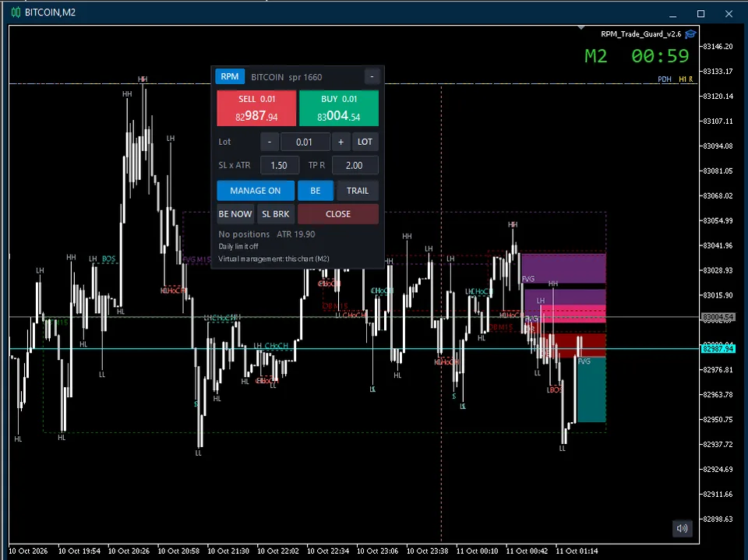
Task: Click the dark red zone rectangle
Action: [x=577, y=345]
